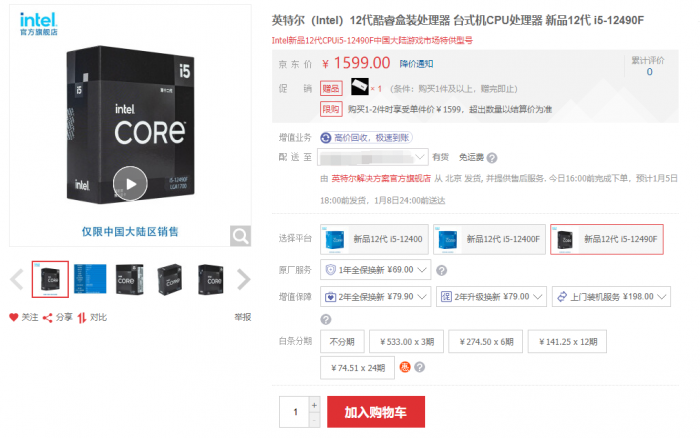Click the 对比 compare icon

(82, 318)
